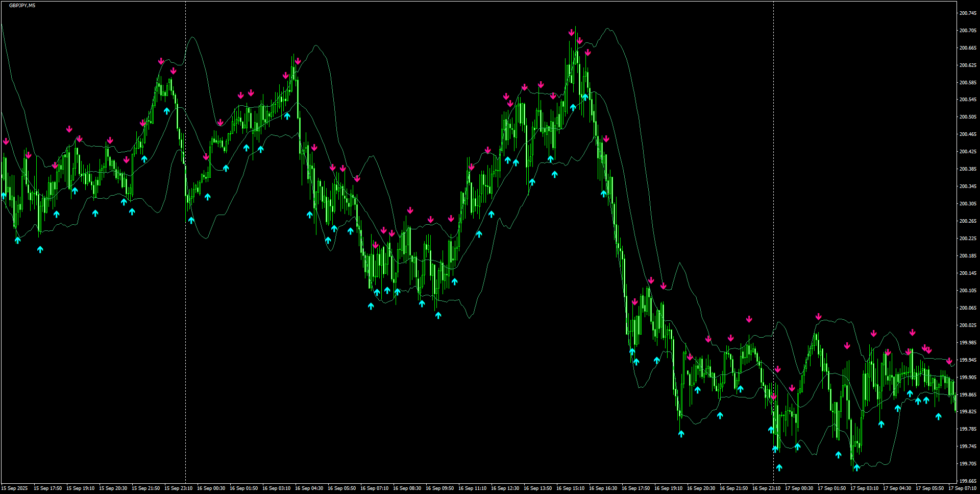
Task: Click the 199.705 price scale value
Action: pyautogui.click(x=968, y=464)
